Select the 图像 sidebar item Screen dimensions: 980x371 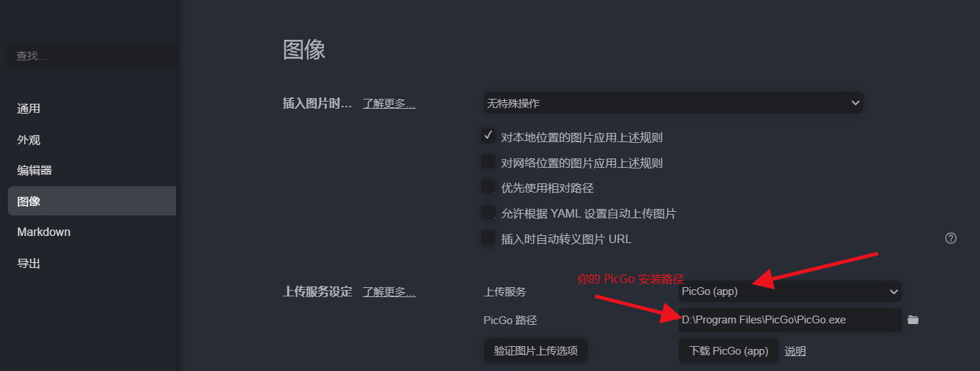(92, 201)
